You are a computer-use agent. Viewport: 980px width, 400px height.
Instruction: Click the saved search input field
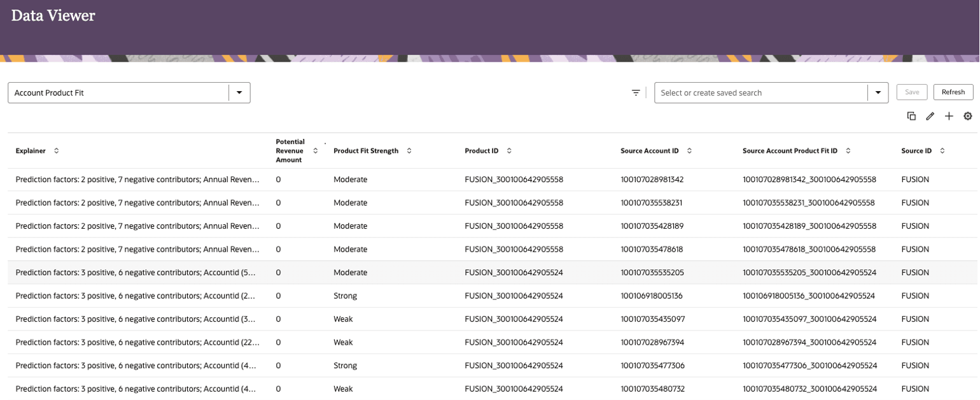760,93
